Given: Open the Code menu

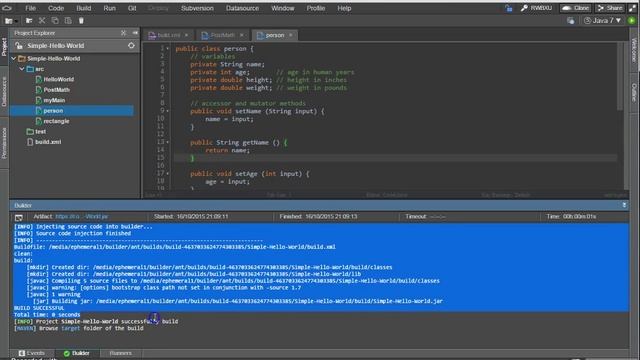Looking at the screenshot, I should (x=56, y=8).
